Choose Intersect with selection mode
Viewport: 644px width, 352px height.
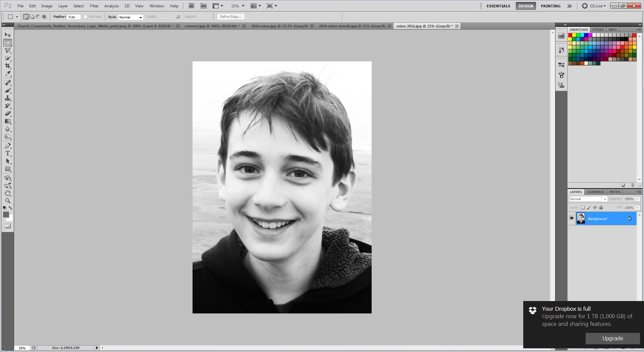point(44,17)
